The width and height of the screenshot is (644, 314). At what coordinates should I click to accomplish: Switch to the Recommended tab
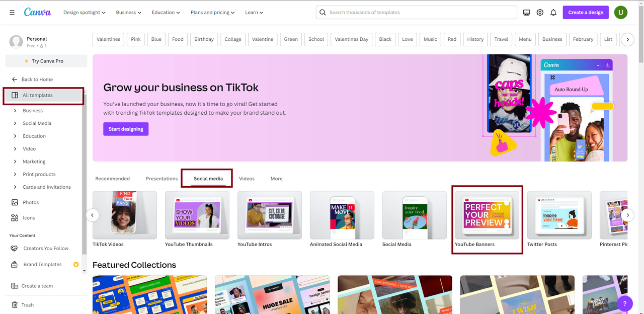[x=112, y=179]
